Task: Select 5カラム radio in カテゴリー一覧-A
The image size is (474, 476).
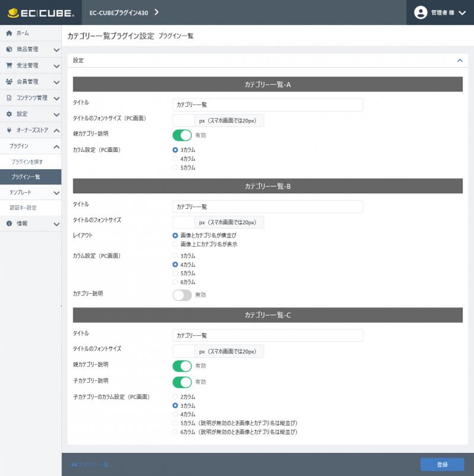Action: [x=175, y=167]
